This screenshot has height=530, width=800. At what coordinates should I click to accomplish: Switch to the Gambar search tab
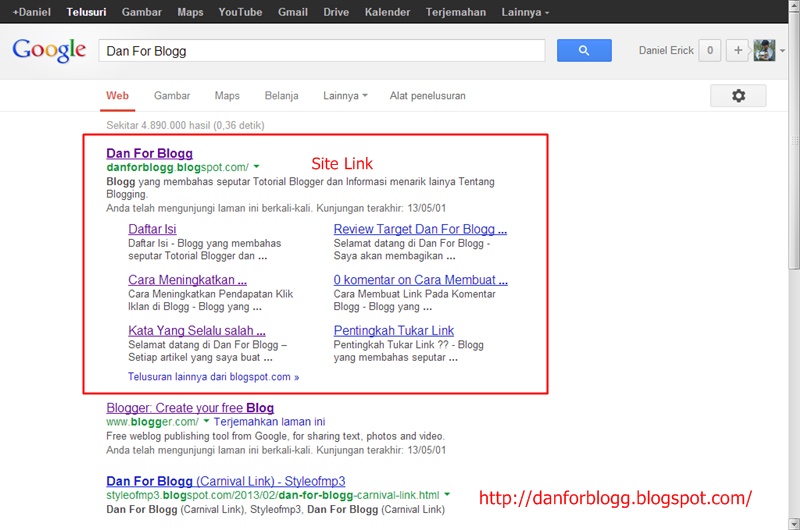(x=172, y=96)
